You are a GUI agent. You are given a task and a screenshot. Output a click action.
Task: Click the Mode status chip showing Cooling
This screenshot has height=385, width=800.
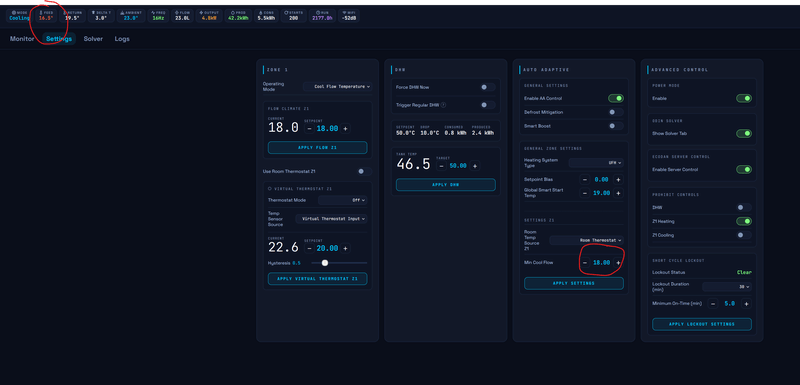click(20, 15)
